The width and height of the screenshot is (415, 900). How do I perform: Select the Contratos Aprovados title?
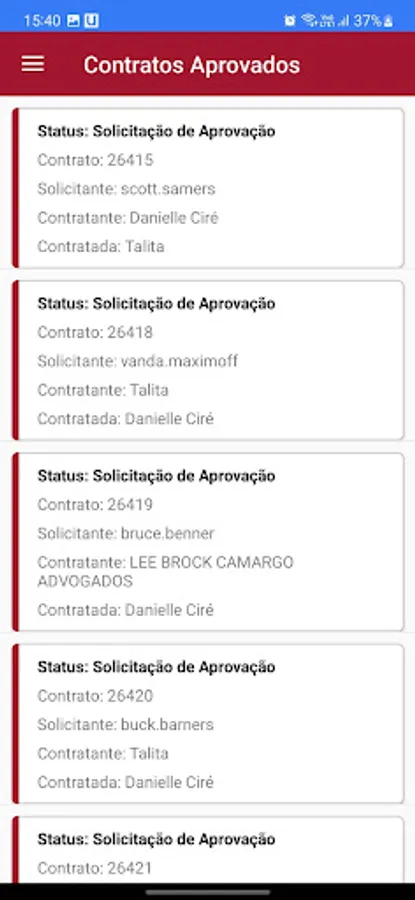pos(192,65)
